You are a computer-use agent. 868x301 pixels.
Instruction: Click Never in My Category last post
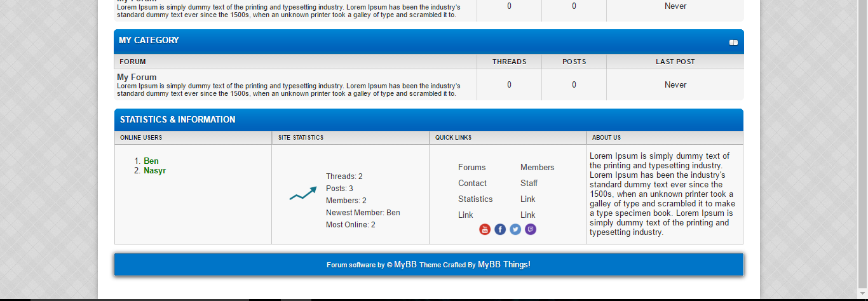tap(675, 85)
